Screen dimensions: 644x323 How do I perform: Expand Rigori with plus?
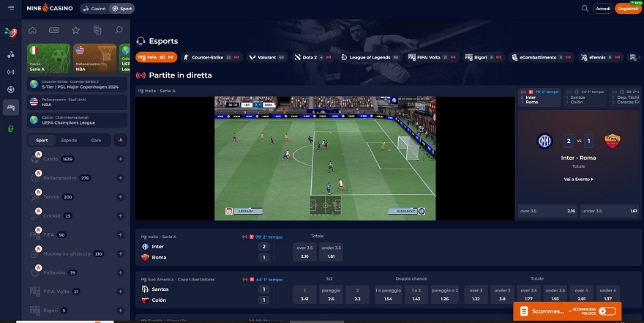[120, 311]
